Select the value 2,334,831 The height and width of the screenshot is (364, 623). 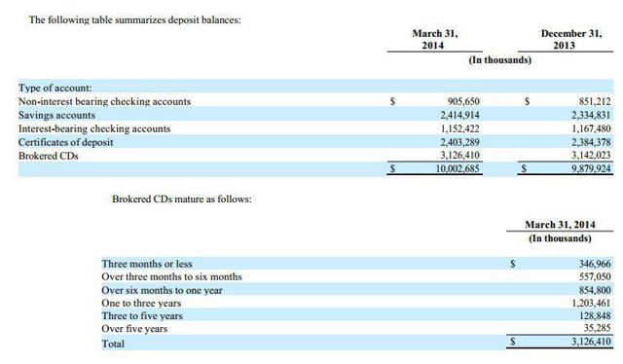pyautogui.click(x=591, y=115)
